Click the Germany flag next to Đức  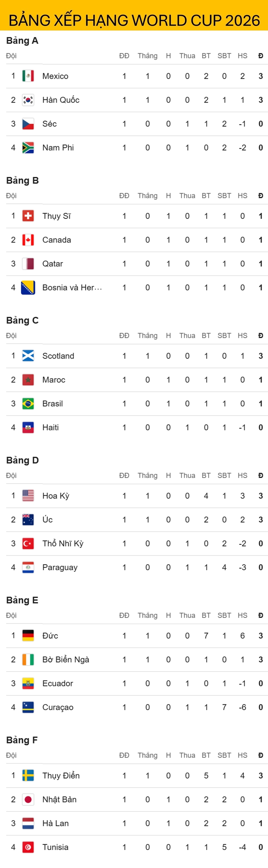click(x=28, y=635)
